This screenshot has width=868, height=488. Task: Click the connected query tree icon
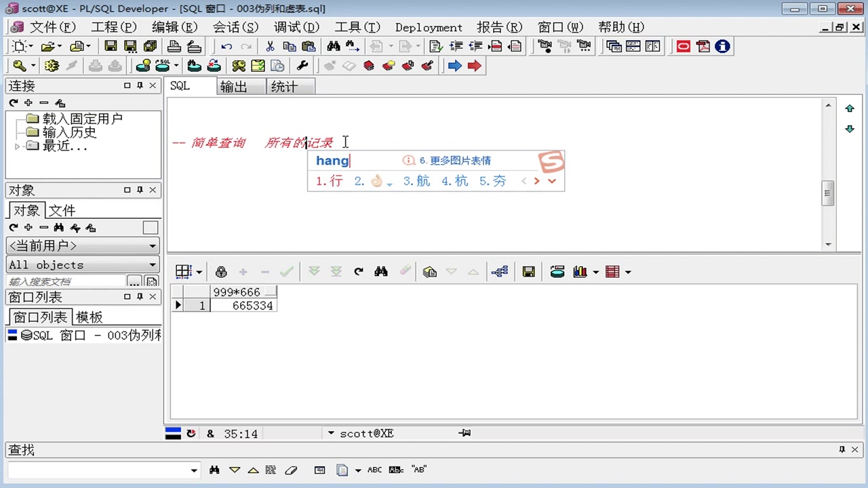tap(500, 272)
